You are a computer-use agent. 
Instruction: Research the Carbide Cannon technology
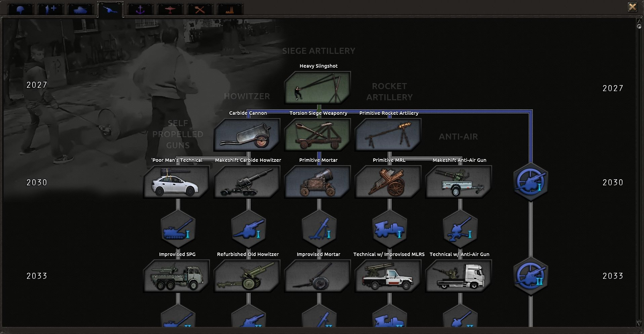[x=247, y=135]
